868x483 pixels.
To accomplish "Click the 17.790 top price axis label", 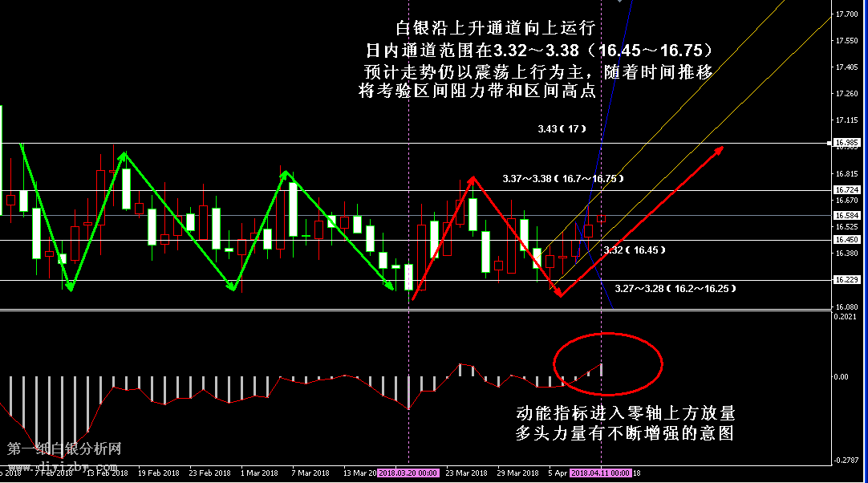I will pyautogui.click(x=847, y=14).
